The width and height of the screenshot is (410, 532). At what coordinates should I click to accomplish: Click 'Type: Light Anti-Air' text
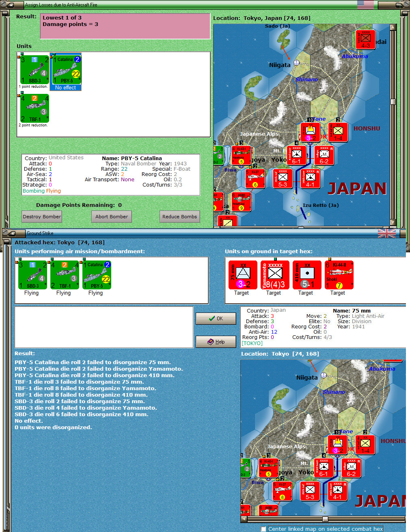[360, 316]
